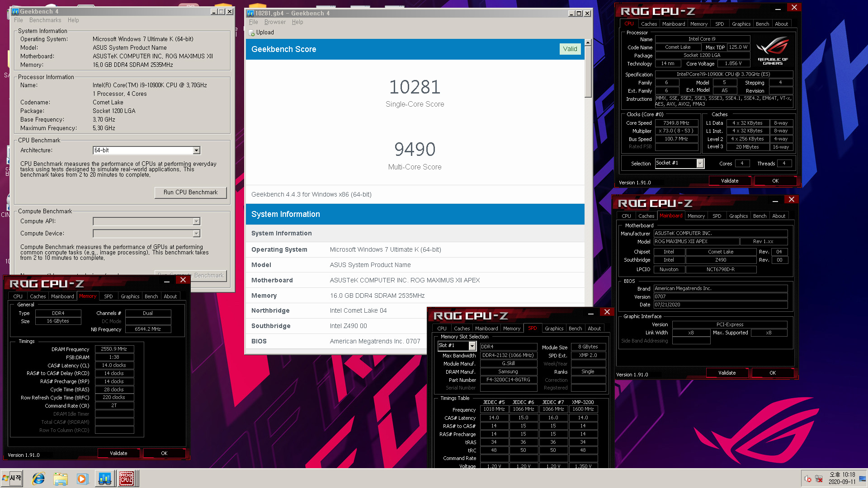Click the Geekbench 4.4.3 for Windows version line

(x=311, y=195)
